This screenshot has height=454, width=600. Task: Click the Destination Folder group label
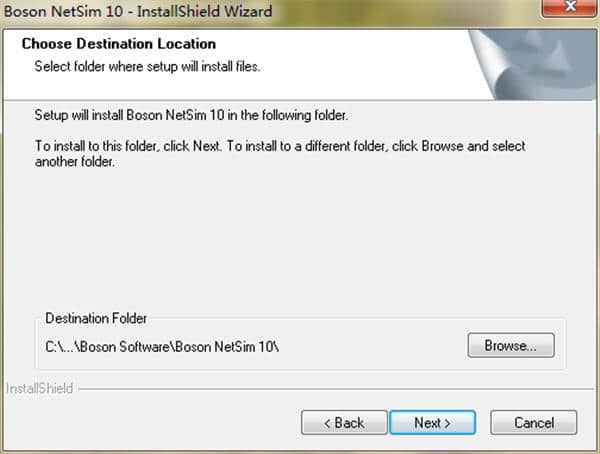tap(96, 318)
